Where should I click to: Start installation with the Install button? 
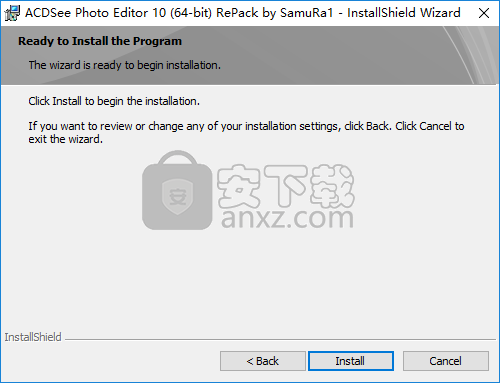351,361
